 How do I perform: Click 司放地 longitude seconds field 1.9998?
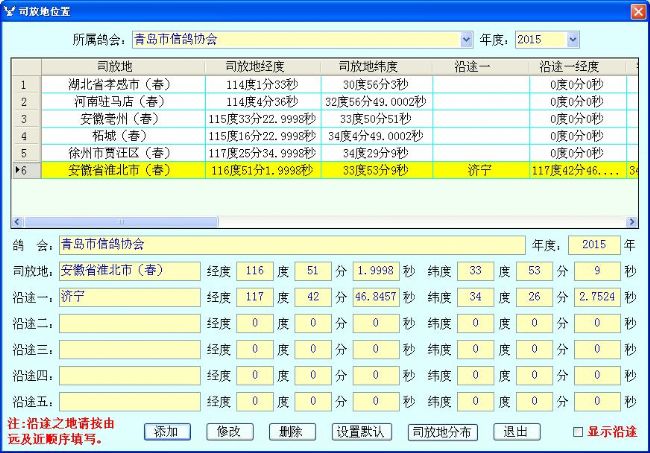[x=376, y=271]
